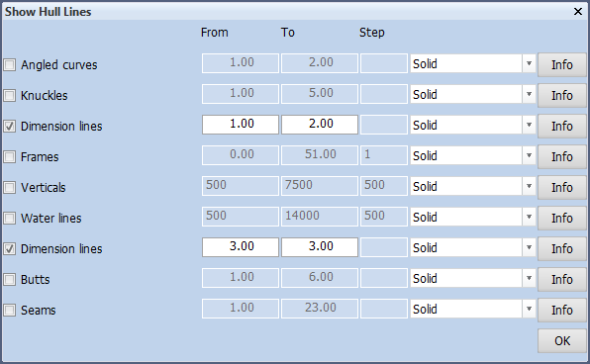
Task: Confirm dialog with OK button
Action: 561,340
